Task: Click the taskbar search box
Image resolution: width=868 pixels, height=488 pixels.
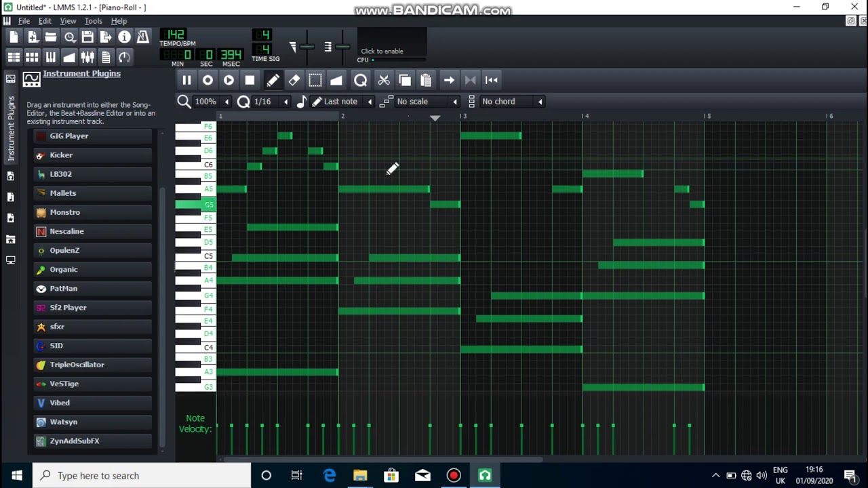Action: [142, 476]
